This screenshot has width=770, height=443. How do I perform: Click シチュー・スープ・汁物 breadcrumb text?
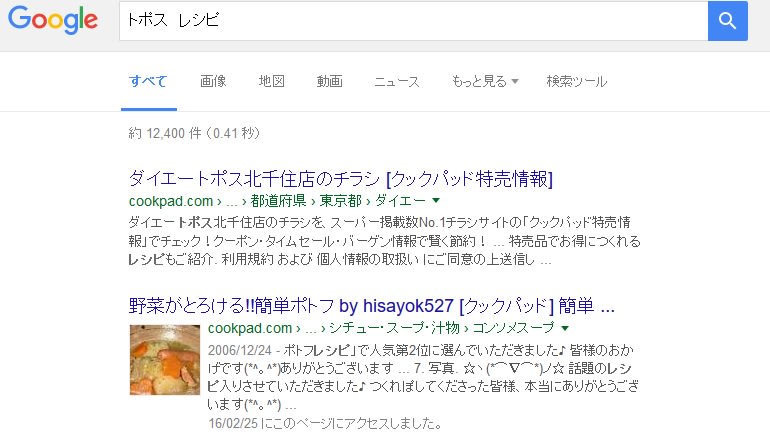394,328
